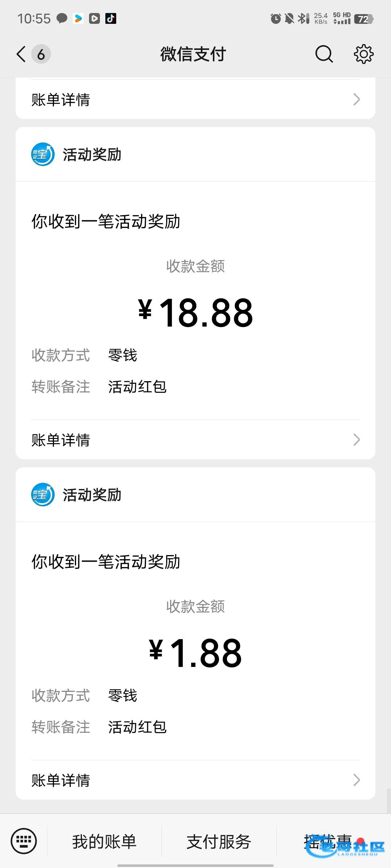The image size is (391, 868).
Task: Open 账单详情 for the ¥1.88 reward
Action: tap(61, 780)
